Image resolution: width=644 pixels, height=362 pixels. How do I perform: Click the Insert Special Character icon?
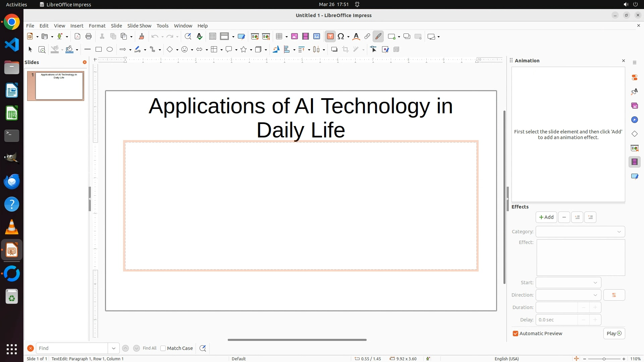pos(341,37)
